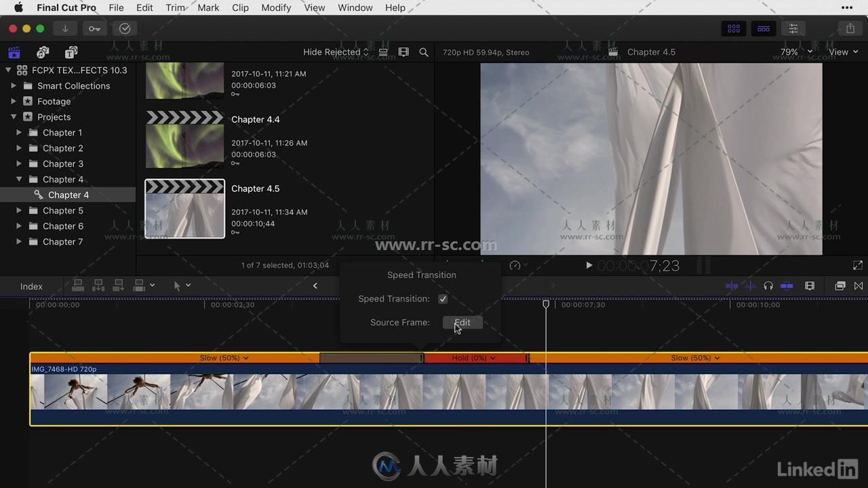This screenshot has height=488, width=868.
Task: Click the connect clip edit icon
Action: 78,286
